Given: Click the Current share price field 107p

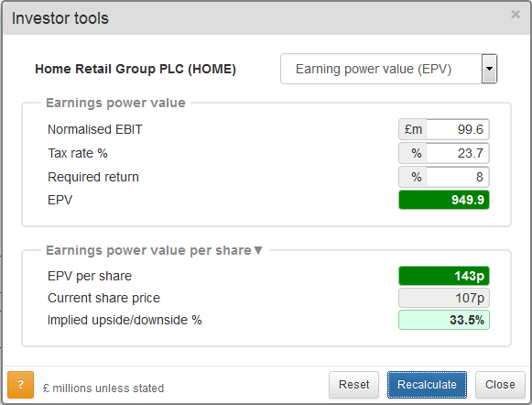Looking at the screenshot, I should pos(444,298).
